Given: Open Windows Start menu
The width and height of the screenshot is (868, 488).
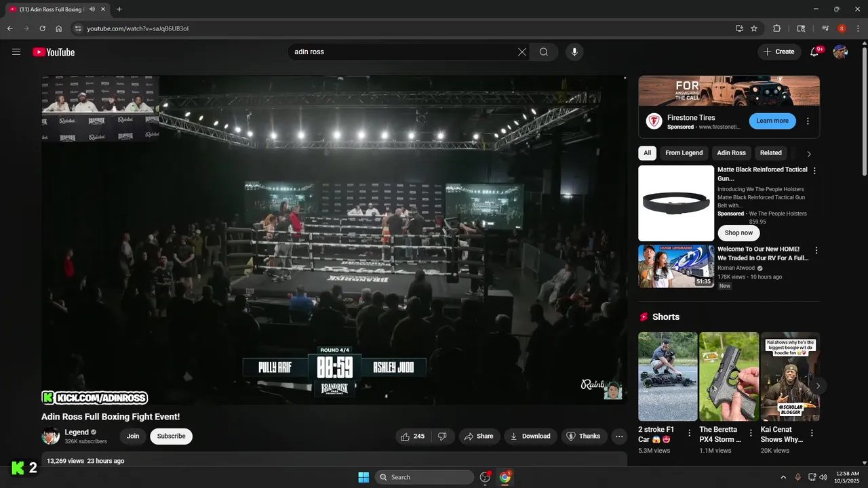Looking at the screenshot, I should pyautogui.click(x=363, y=477).
